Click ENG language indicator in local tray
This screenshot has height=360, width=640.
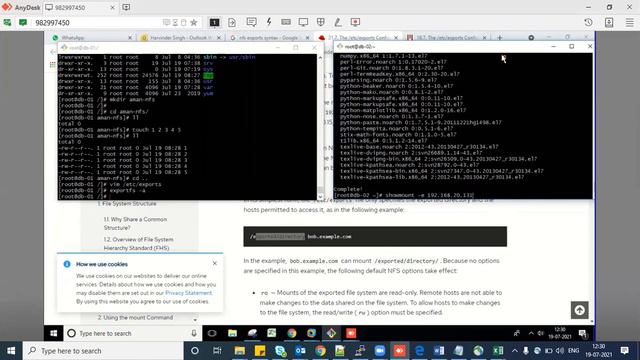tap(573, 351)
